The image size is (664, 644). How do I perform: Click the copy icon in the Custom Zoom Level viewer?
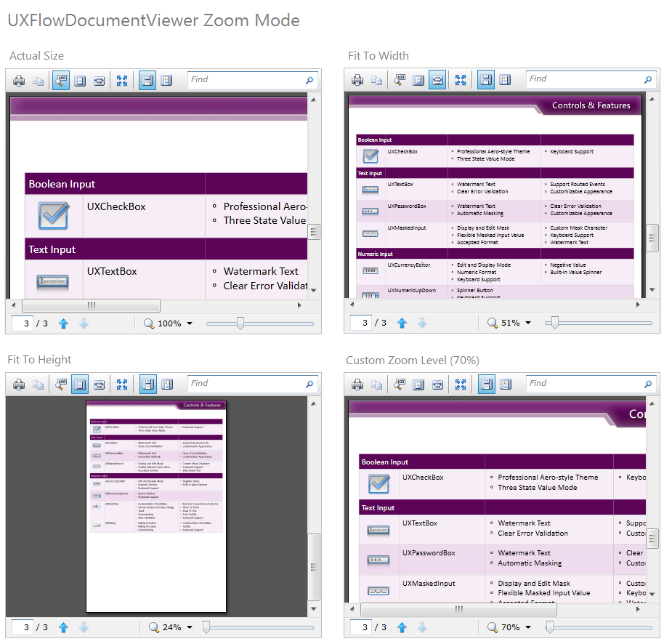point(376,385)
